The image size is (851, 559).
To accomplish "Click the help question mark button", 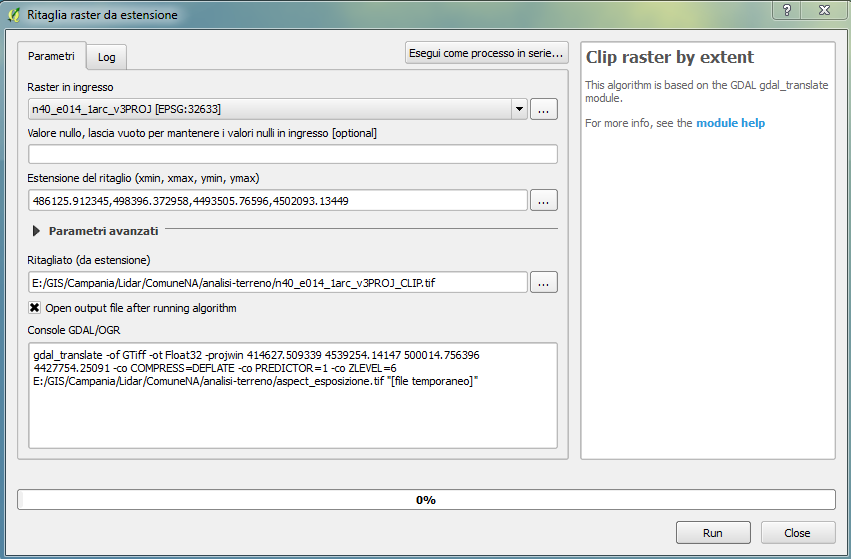I will pyautogui.click(x=788, y=10).
